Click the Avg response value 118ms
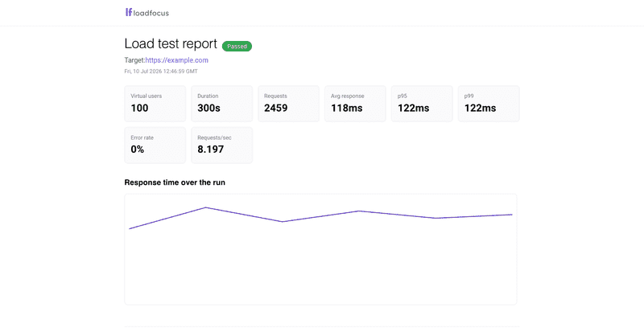The height and width of the screenshot is (336, 644). click(x=347, y=108)
